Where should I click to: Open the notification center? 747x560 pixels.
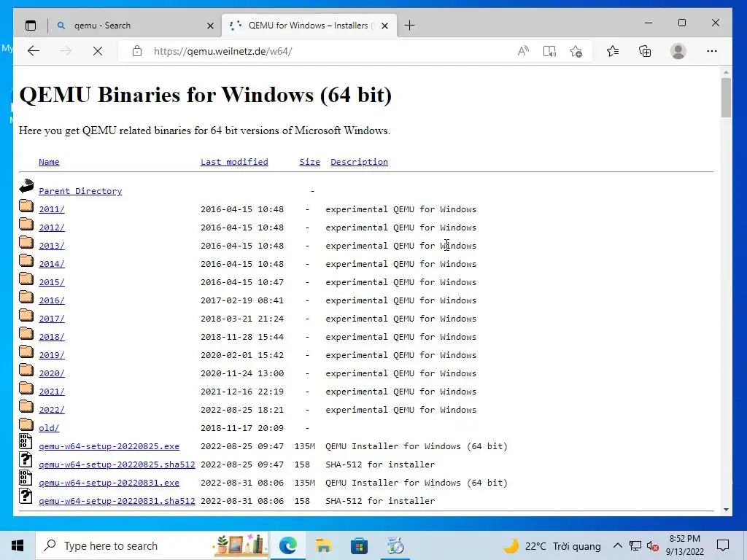723,545
